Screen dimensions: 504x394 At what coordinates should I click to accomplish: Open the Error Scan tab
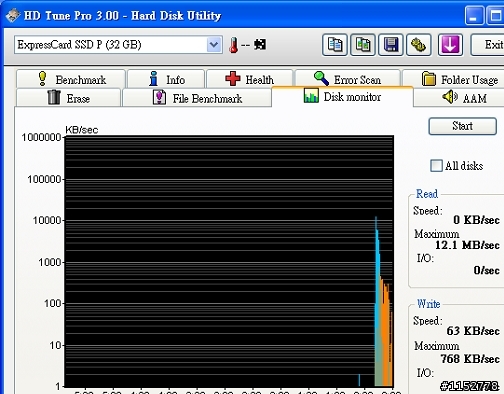(x=348, y=79)
